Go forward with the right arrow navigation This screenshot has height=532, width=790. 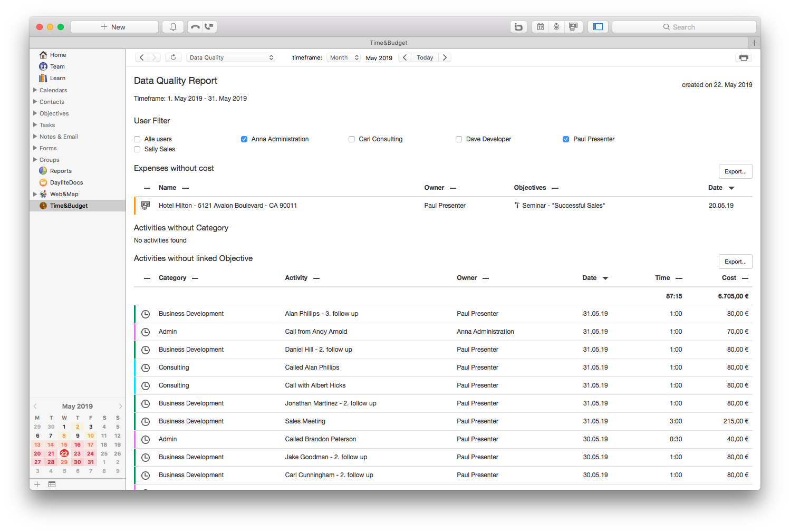click(x=155, y=57)
